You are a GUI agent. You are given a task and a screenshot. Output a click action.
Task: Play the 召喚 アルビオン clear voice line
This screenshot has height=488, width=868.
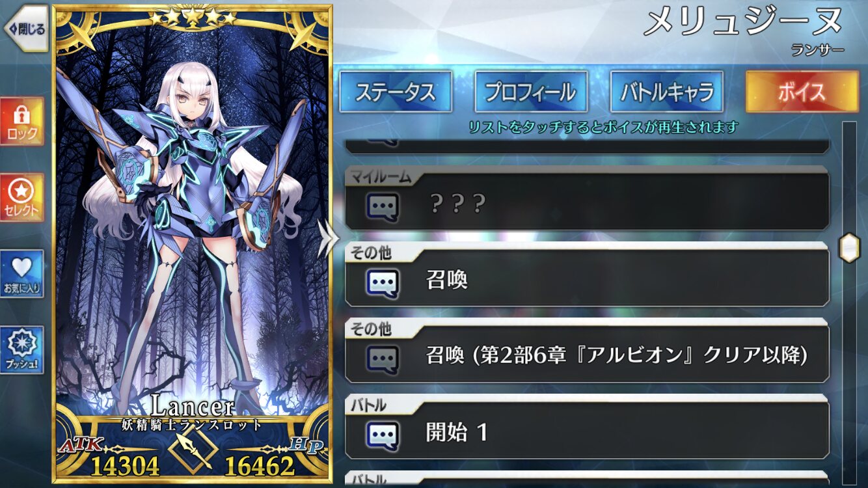click(x=587, y=351)
